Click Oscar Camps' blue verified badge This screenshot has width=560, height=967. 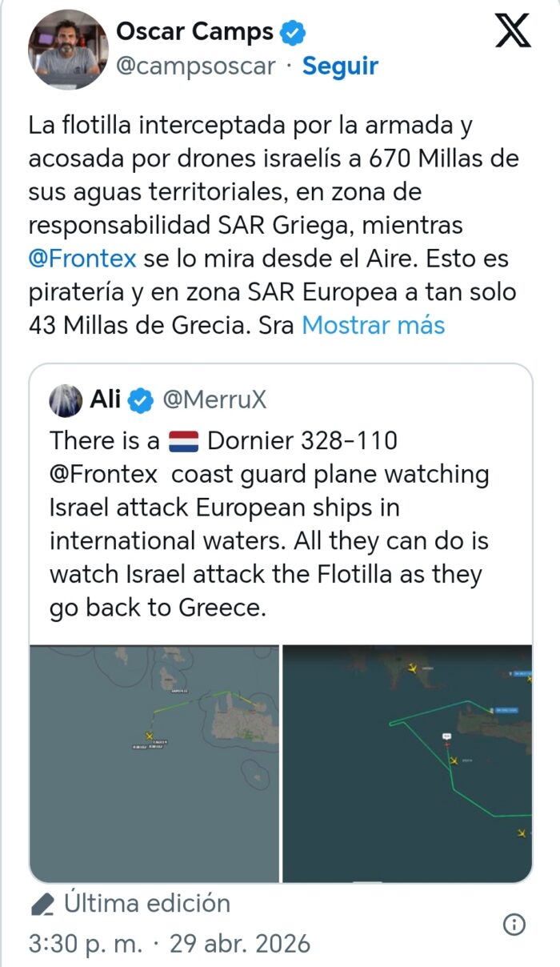[x=292, y=32]
